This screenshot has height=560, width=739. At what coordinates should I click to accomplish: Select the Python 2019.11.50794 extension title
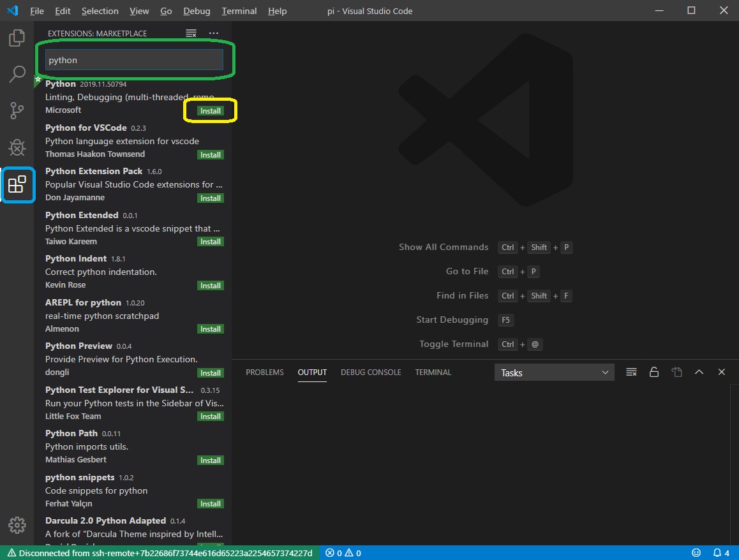61,84
